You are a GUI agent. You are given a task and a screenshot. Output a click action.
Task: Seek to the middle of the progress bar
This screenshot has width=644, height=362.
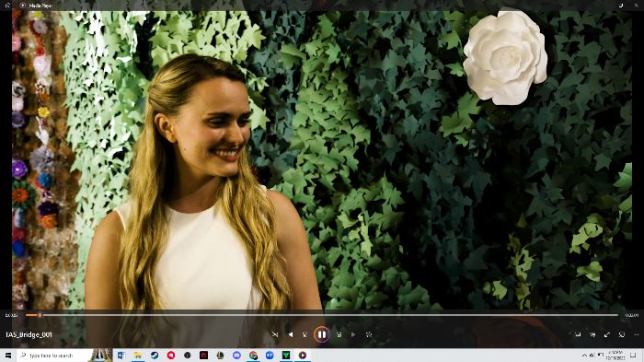[x=322, y=315]
